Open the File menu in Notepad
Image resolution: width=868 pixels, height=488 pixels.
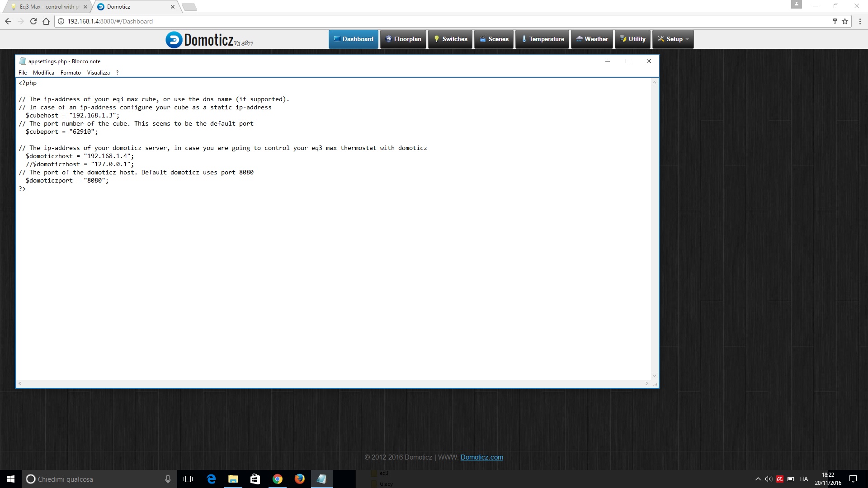[23, 73]
